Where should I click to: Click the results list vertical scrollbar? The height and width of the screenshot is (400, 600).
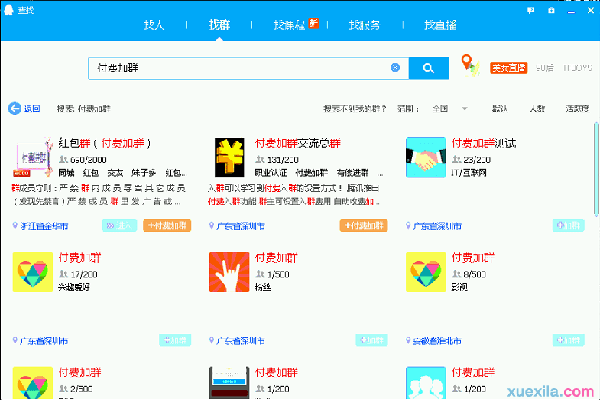(596, 170)
